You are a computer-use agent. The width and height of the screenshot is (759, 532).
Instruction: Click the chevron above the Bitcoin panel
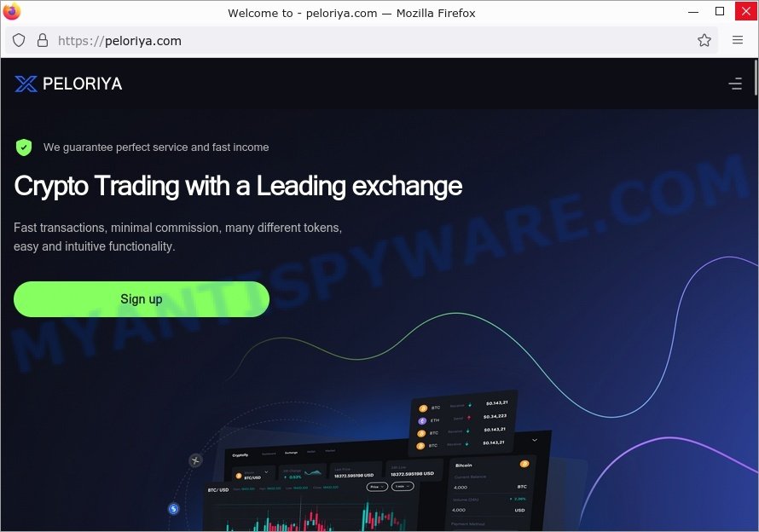[x=535, y=440]
